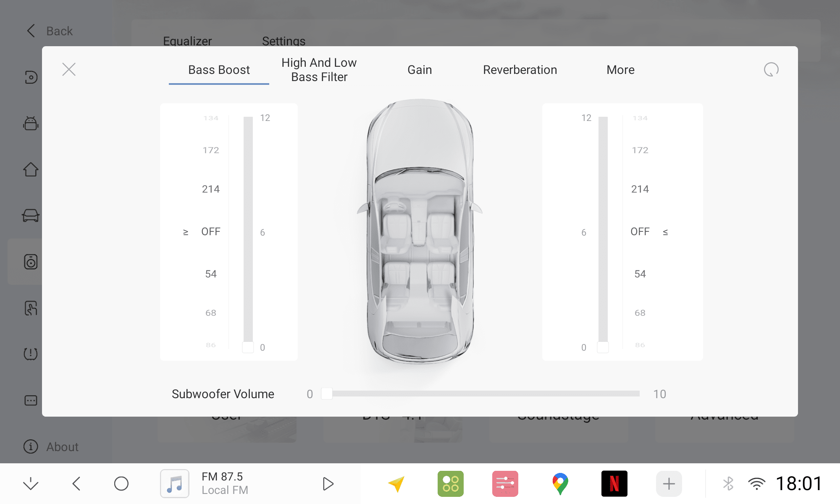Tap the Bluetooth status icon
This screenshot has width=840, height=504.
[x=728, y=483]
